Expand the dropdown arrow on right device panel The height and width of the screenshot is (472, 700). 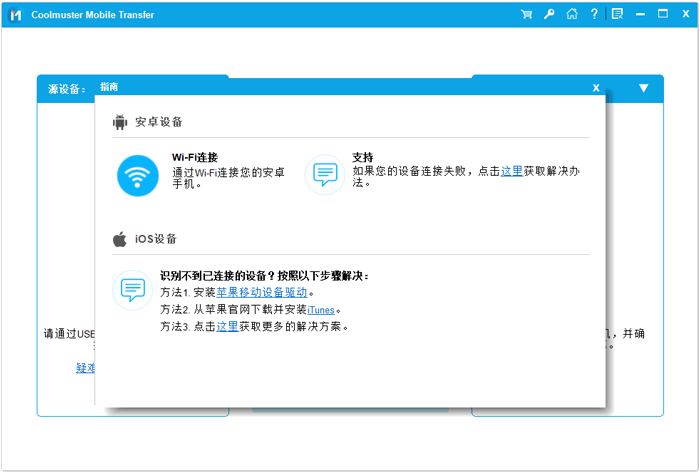coord(643,88)
